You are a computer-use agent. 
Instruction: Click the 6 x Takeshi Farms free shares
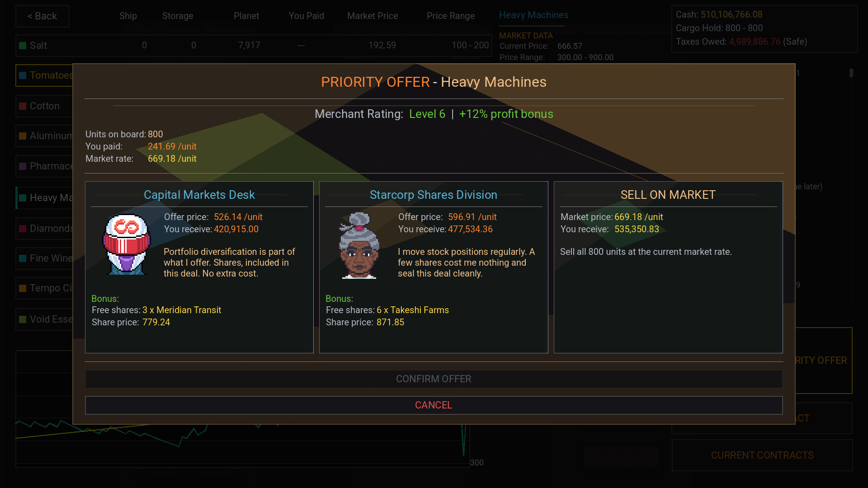(413, 310)
